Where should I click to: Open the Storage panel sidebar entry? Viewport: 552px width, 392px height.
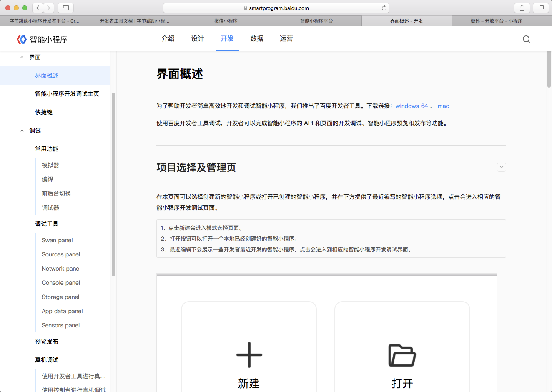60,297
